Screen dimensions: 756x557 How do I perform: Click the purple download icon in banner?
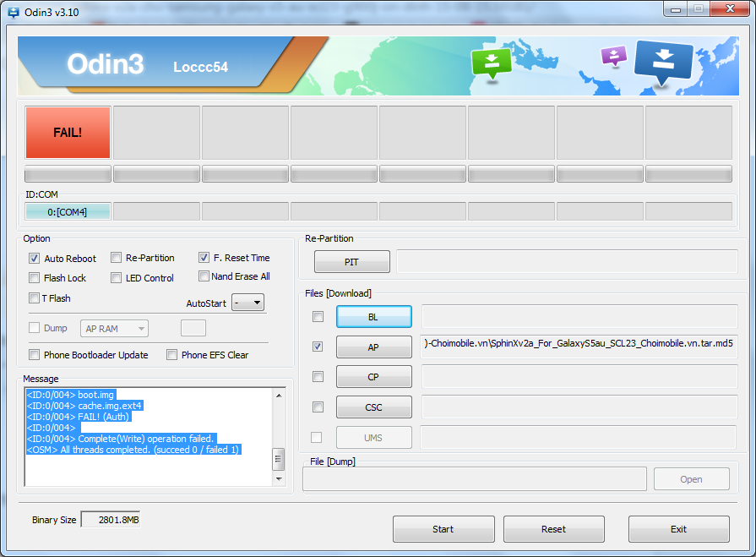614,55
